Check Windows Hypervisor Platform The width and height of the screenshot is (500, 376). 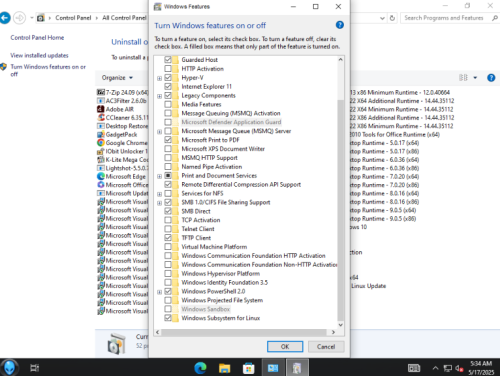click(168, 273)
